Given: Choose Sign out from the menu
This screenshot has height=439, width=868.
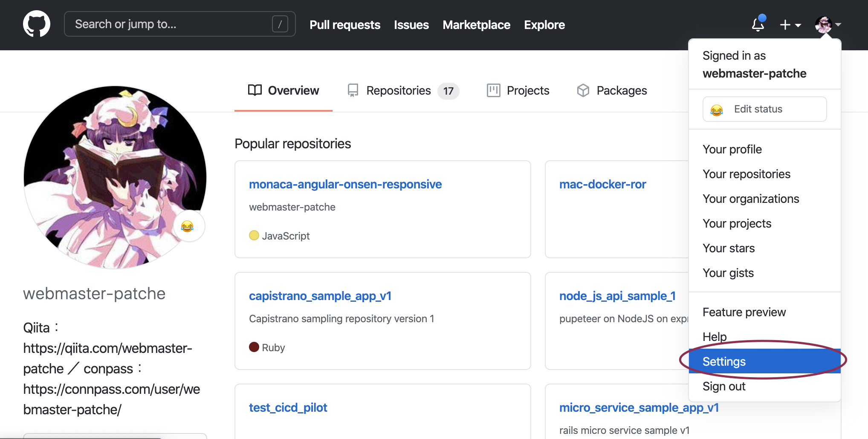Looking at the screenshot, I should pyautogui.click(x=724, y=386).
